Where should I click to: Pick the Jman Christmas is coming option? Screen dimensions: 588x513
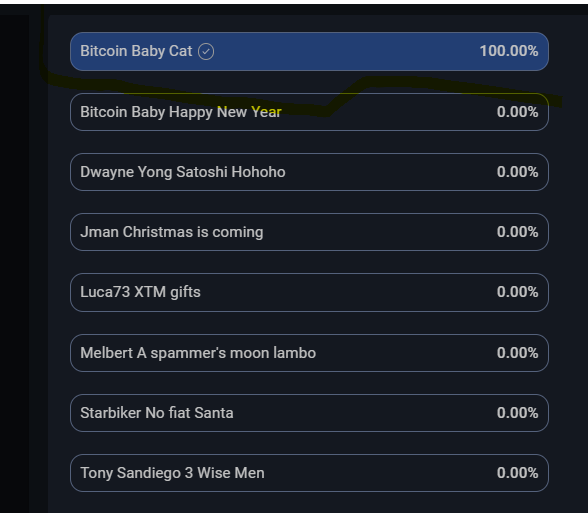pyautogui.click(x=309, y=232)
